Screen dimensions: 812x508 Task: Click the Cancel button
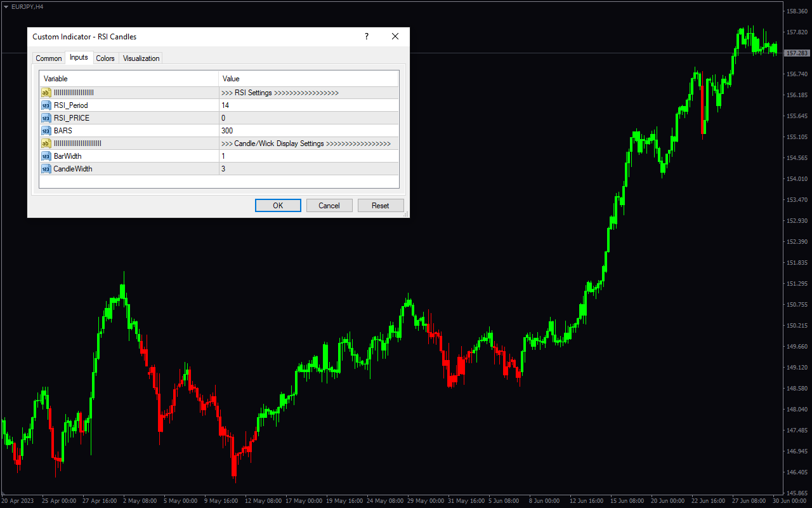[x=329, y=205]
